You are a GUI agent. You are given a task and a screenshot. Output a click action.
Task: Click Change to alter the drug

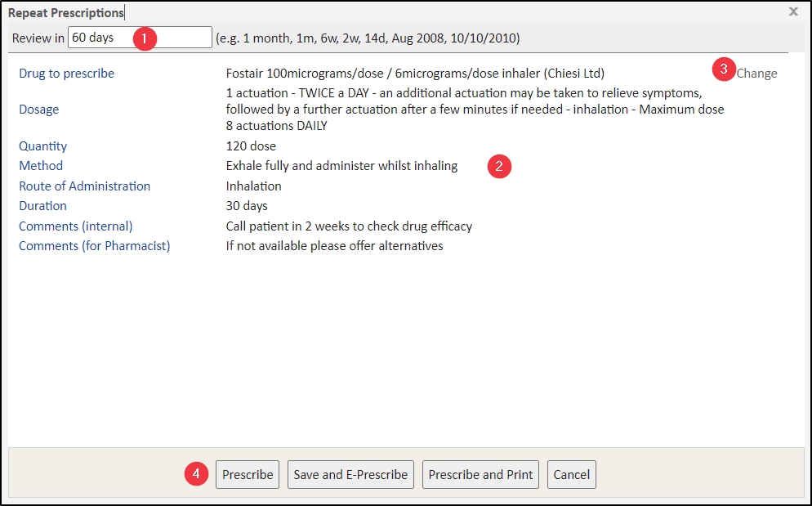[756, 74]
